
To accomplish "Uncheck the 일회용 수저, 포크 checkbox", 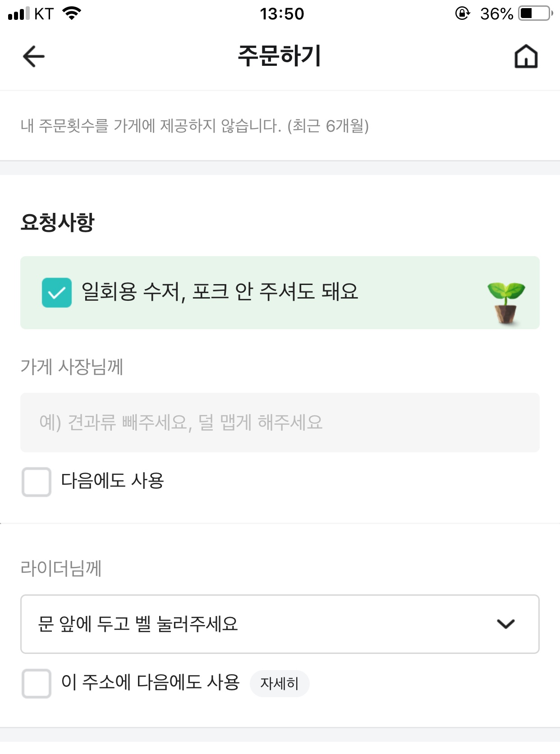I will (x=57, y=293).
